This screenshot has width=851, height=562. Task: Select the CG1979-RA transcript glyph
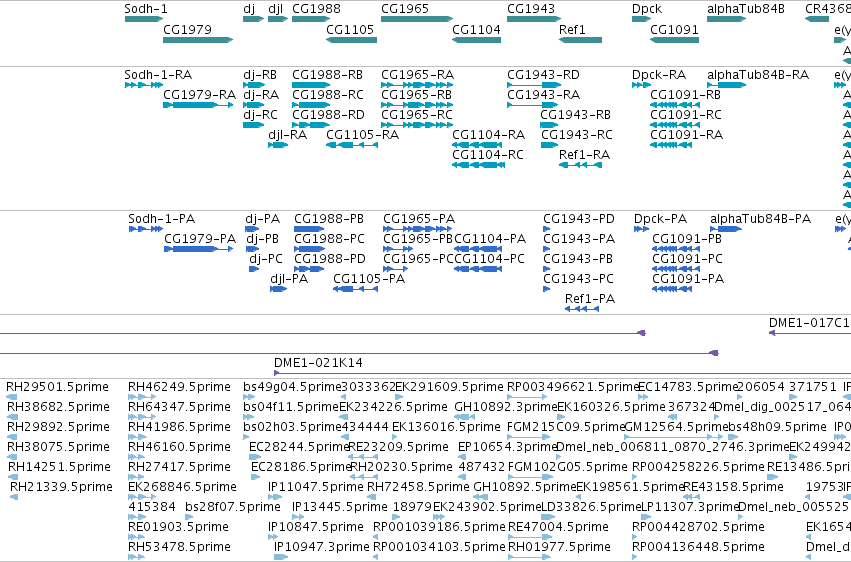198,105
